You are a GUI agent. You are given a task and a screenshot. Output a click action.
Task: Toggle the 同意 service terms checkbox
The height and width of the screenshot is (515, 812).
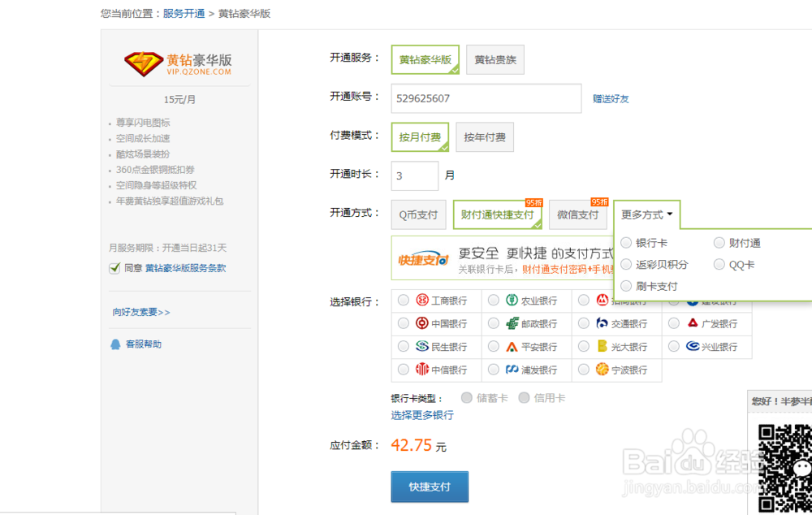pyautogui.click(x=114, y=268)
